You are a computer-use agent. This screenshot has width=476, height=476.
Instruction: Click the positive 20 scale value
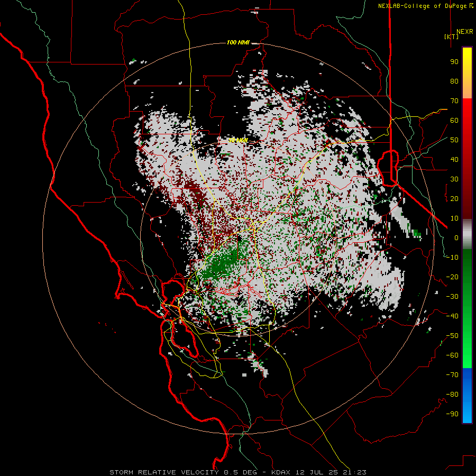pos(454,198)
